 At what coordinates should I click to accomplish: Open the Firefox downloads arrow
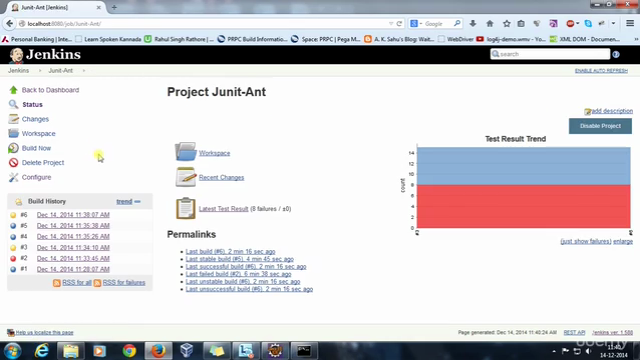pos(473,24)
